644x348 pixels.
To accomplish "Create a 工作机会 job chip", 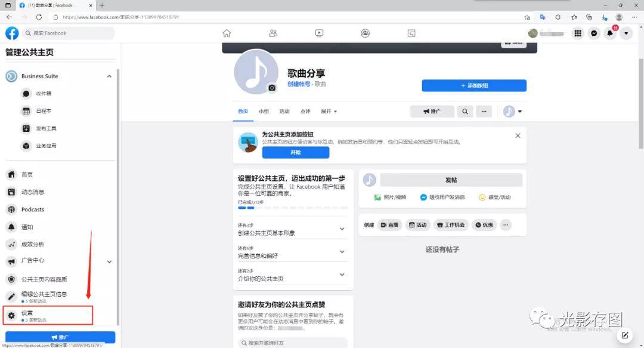I will pos(451,225).
